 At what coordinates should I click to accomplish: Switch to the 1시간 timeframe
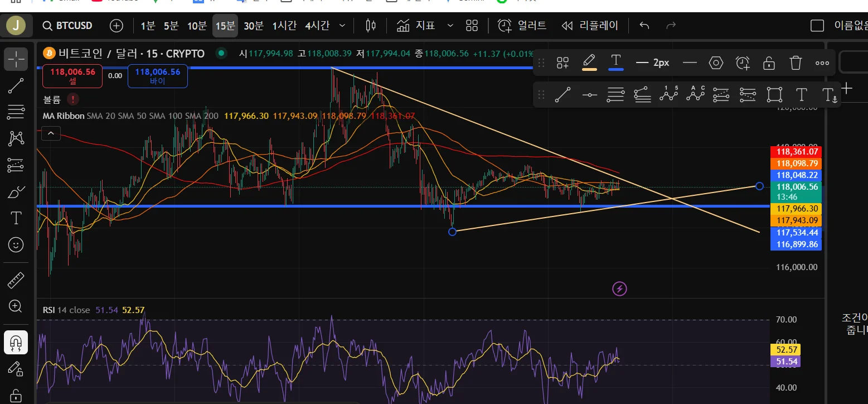coord(284,26)
